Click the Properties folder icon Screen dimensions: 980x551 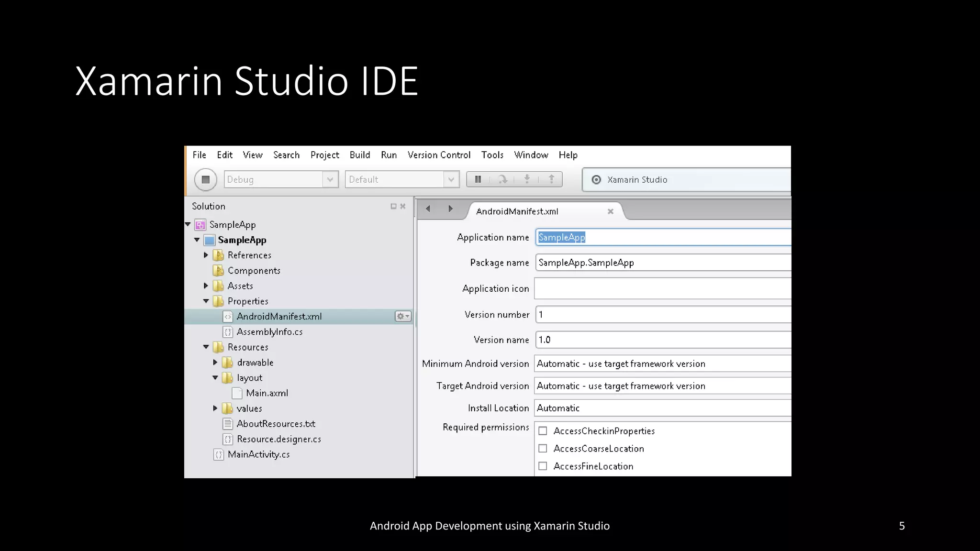coord(218,301)
